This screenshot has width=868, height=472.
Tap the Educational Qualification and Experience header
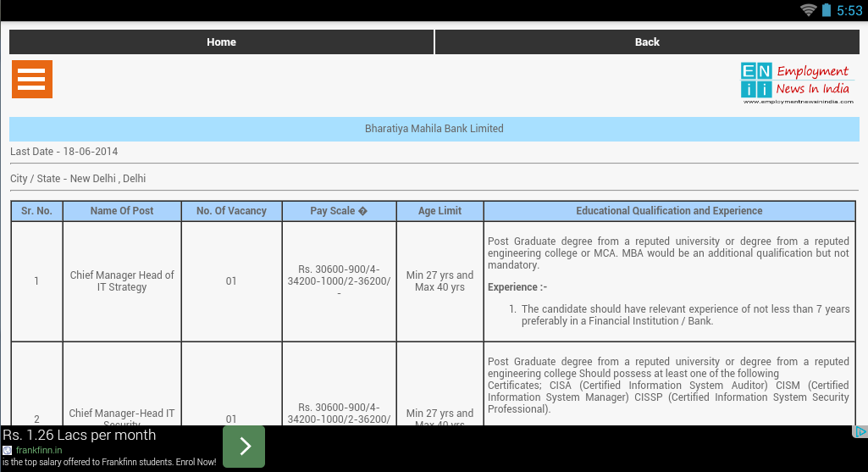click(669, 211)
